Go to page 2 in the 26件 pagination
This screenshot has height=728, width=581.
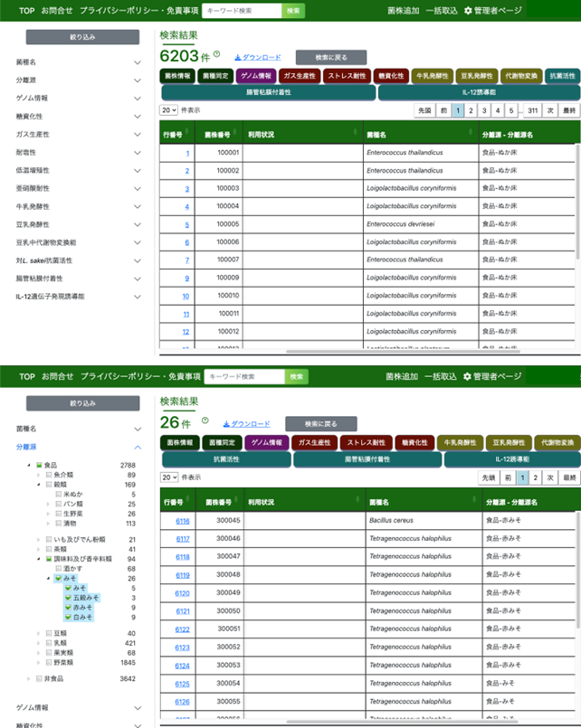point(536,477)
